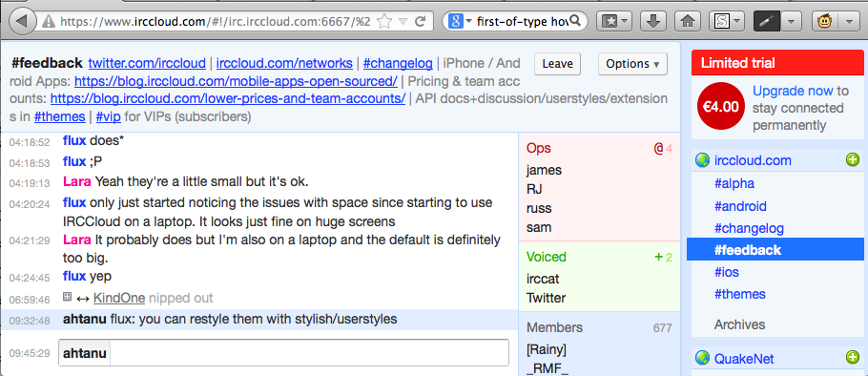The width and height of the screenshot is (868, 376).
Task: Select member russ in Ops list
Action: 539,209
